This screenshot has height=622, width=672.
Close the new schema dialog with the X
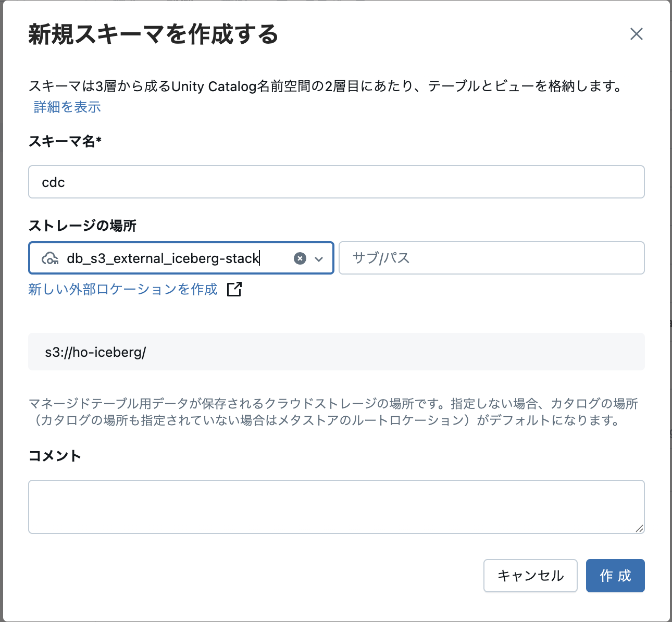pyautogui.click(x=636, y=34)
